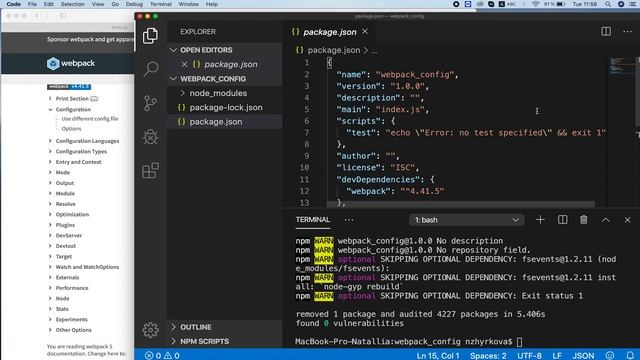The image size is (640, 360).
Task: Maximize terminal panel with up chevron
Action: click(606, 220)
